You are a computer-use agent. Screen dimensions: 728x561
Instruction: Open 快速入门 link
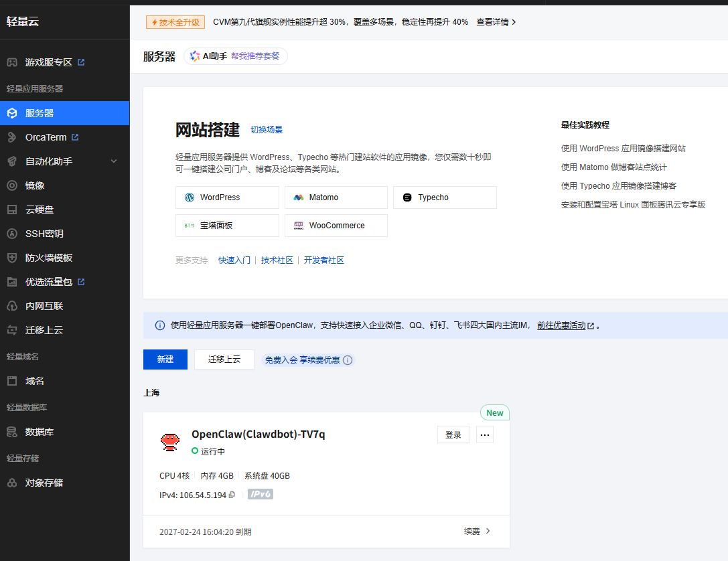pyautogui.click(x=234, y=260)
